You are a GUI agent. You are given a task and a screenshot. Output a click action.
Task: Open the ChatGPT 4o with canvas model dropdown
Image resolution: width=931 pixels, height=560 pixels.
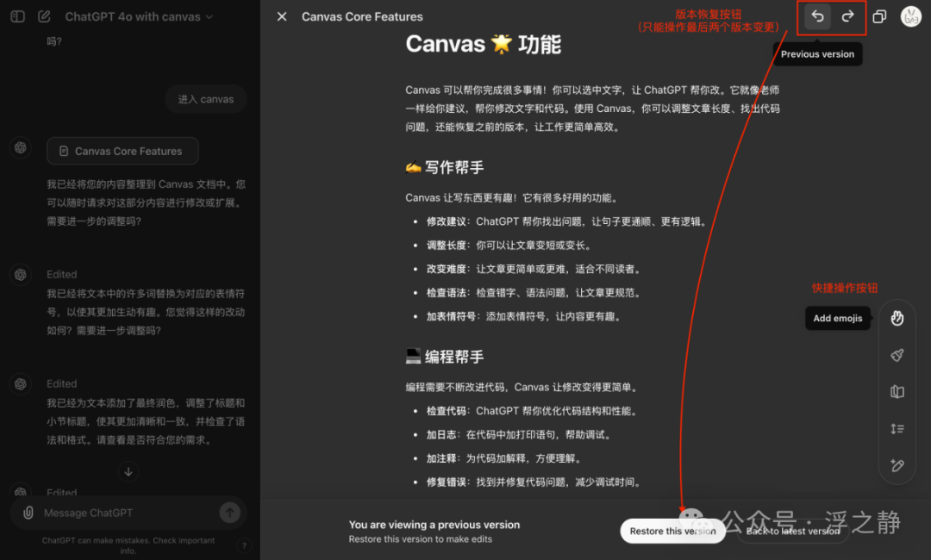pyautogui.click(x=139, y=16)
